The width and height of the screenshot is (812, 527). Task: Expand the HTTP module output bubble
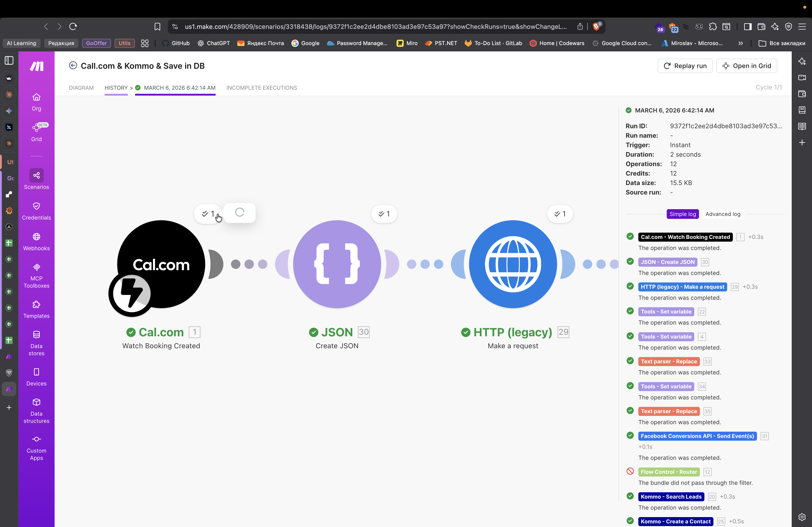click(x=560, y=214)
